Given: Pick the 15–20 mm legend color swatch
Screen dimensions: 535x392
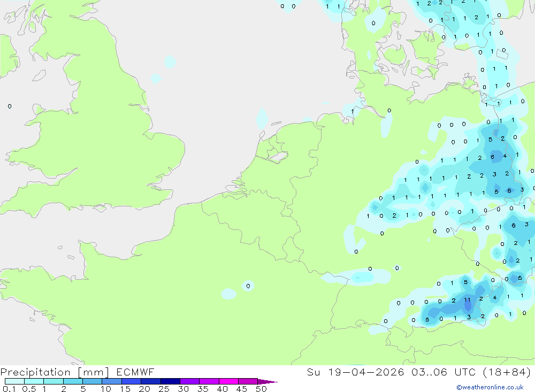Looking at the screenshot, I should (x=132, y=381).
